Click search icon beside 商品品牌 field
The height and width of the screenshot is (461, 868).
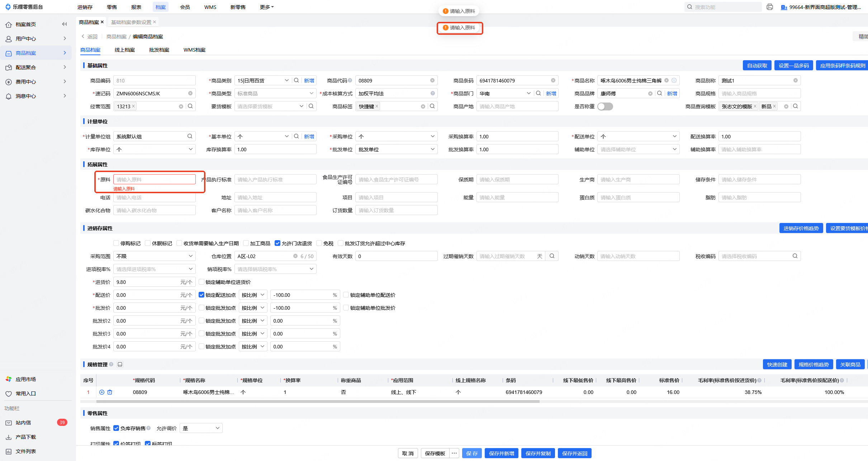coord(659,93)
